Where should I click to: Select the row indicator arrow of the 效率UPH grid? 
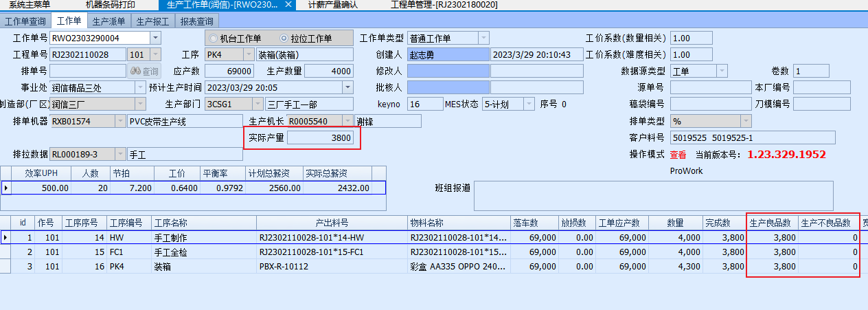(6, 188)
